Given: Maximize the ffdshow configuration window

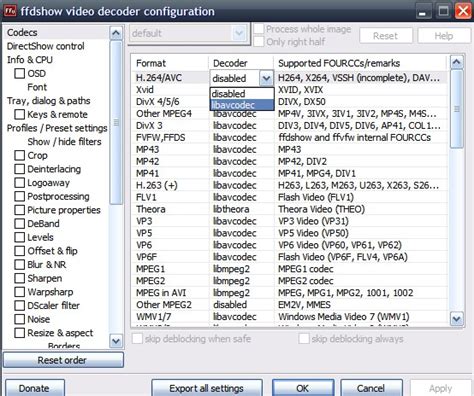Looking at the screenshot, I should [x=444, y=11].
